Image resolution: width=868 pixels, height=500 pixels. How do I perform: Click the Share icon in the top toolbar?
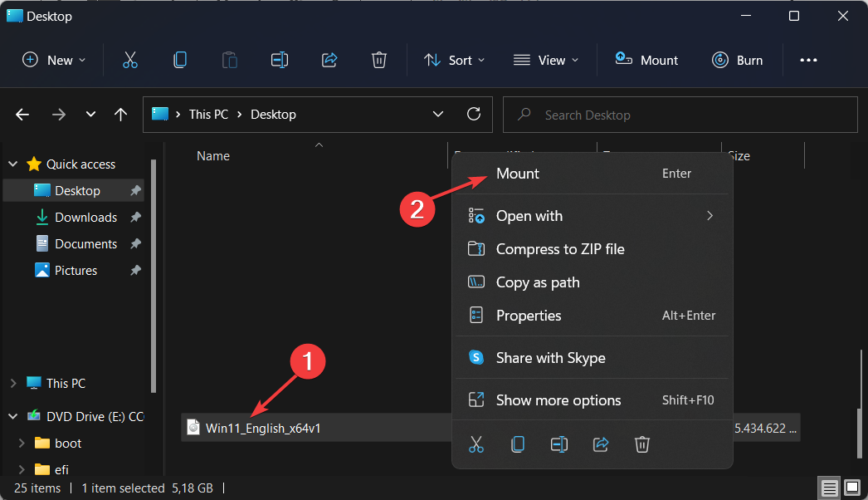pos(329,60)
